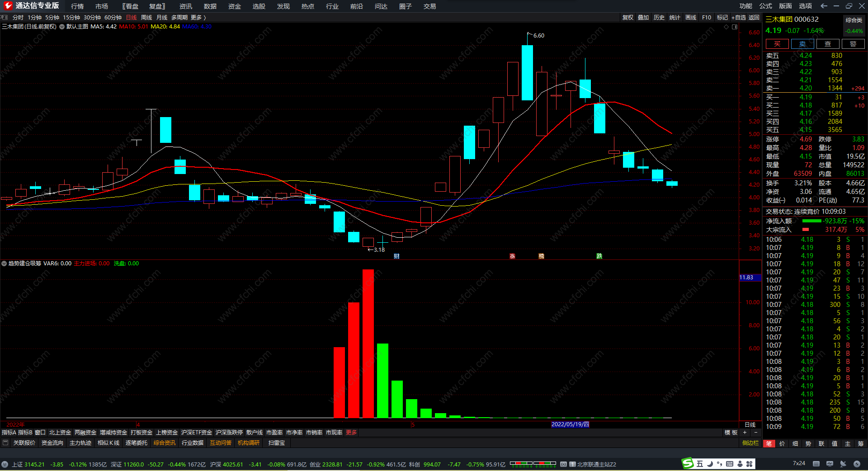868x471 pixels.
Task: Open the 选项 menu
Action: (806, 6)
